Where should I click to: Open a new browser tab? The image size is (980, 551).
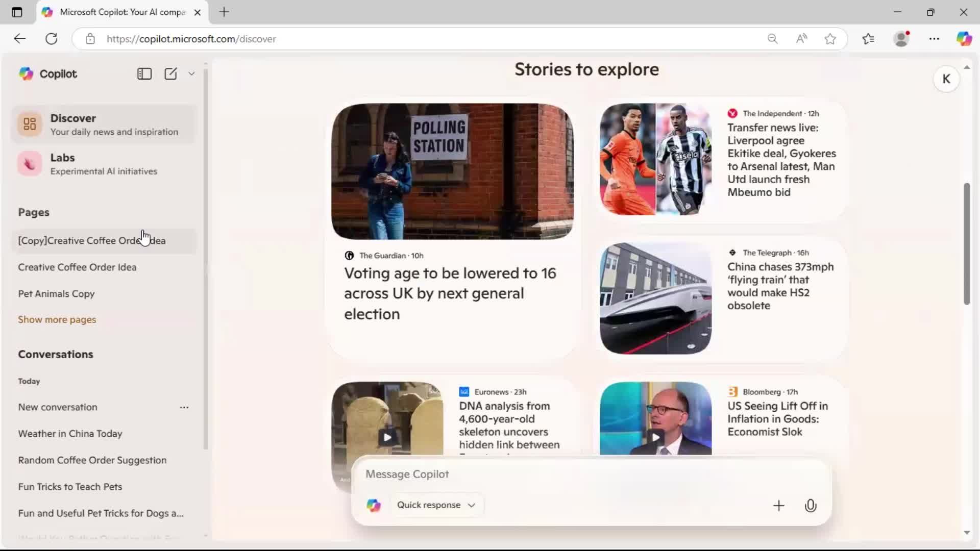224,12
